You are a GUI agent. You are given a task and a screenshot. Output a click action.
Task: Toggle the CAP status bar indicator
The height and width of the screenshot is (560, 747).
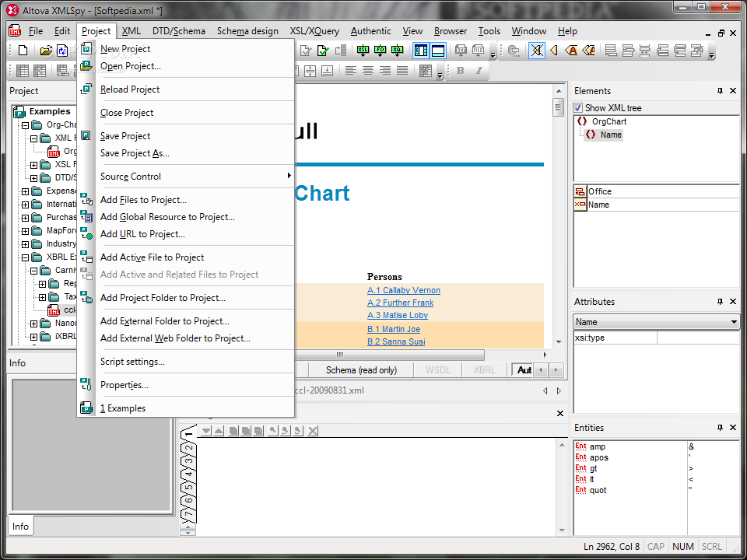tap(656, 547)
